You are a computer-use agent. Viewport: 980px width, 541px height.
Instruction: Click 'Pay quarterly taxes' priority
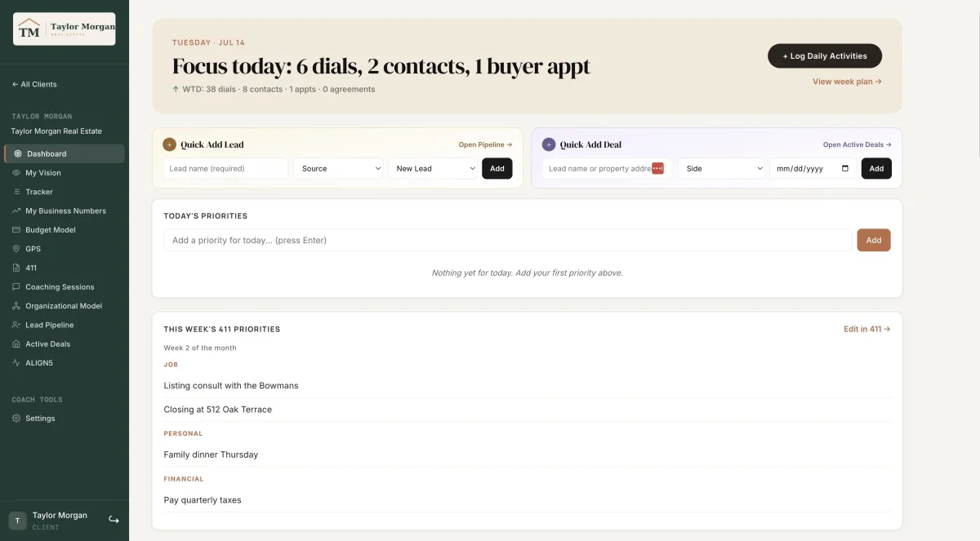[x=203, y=499]
